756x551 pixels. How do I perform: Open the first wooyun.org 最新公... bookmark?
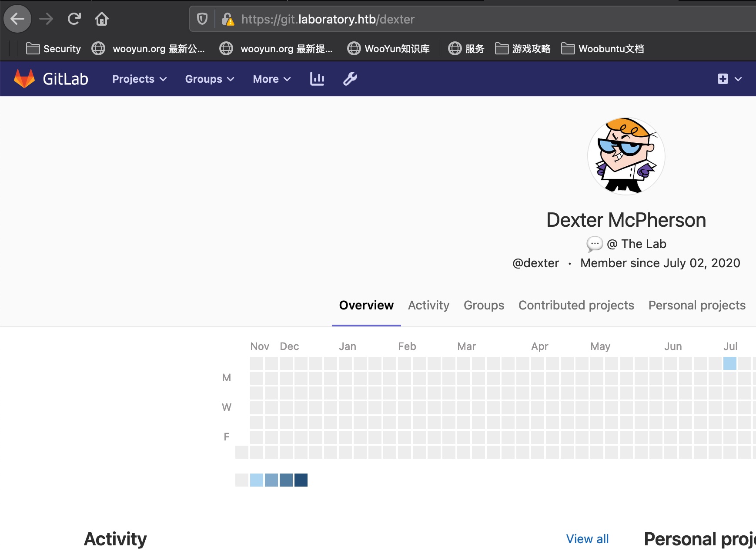click(148, 49)
